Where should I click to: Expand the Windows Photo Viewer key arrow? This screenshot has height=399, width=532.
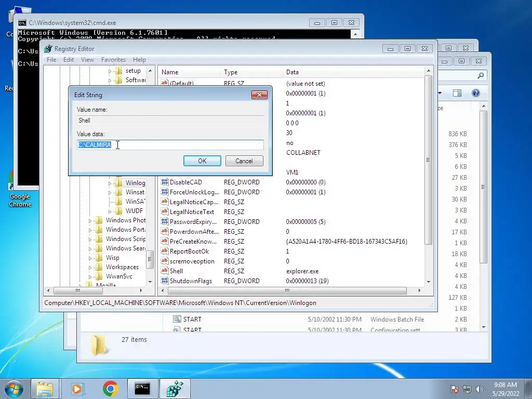pyautogui.click(x=90, y=221)
